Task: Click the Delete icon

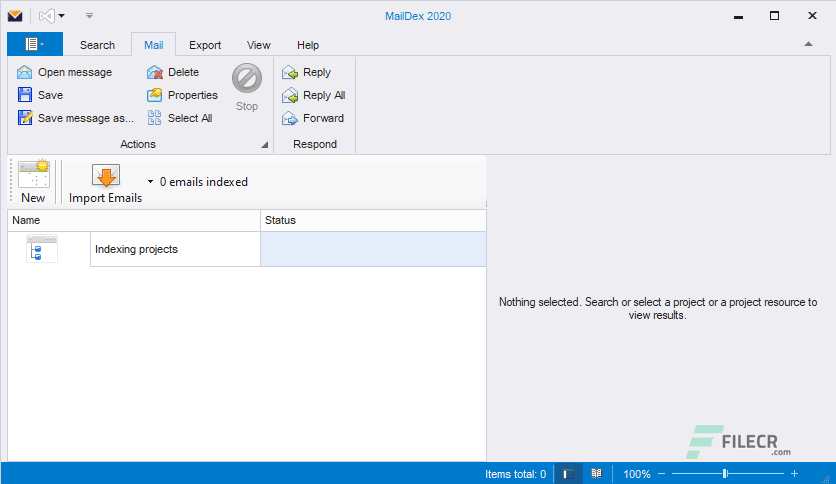Action: pyautogui.click(x=155, y=72)
